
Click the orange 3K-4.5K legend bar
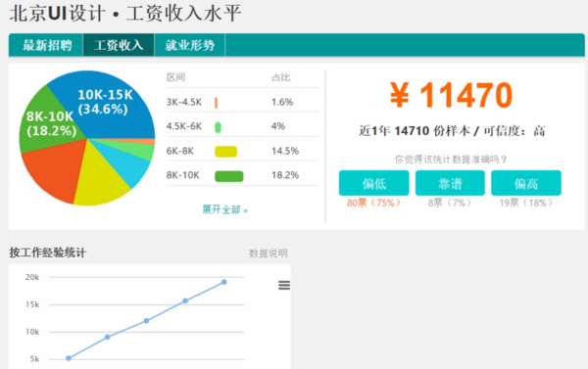pos(216,103)
